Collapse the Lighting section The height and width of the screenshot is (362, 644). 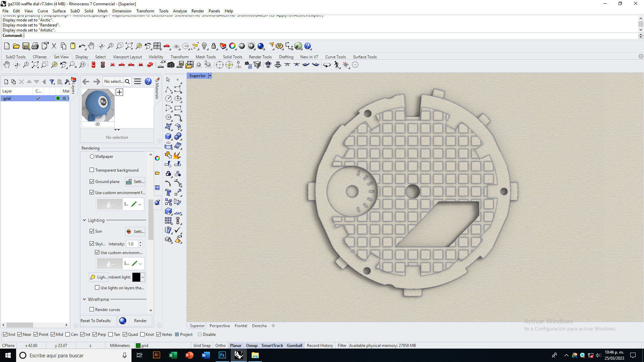click(85, 220)
